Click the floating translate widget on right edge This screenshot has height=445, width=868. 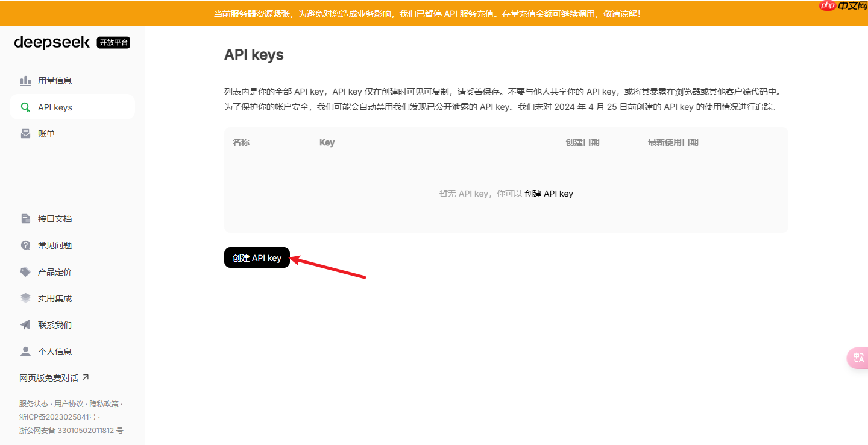(857, 358)
